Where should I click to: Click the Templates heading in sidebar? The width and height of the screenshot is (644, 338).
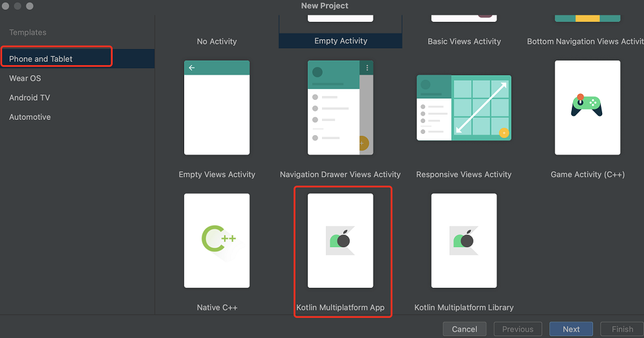coord(28,32)
